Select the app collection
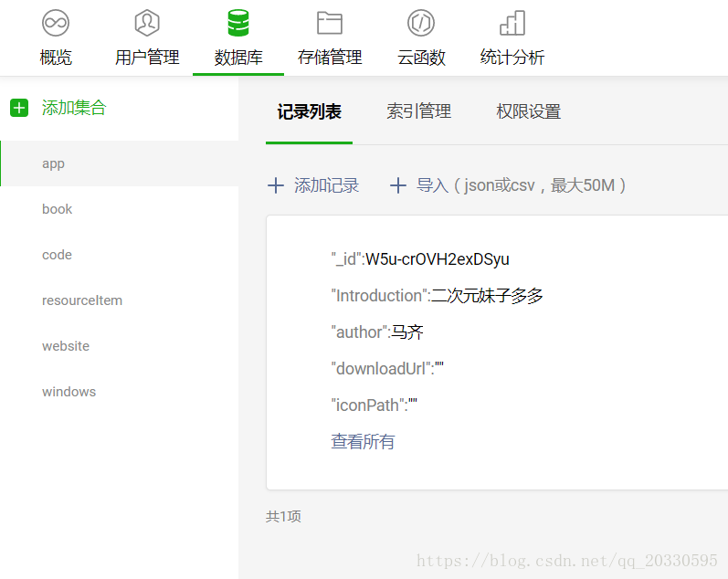Screen dimensions: 728x579 click(x=120, y=163)
